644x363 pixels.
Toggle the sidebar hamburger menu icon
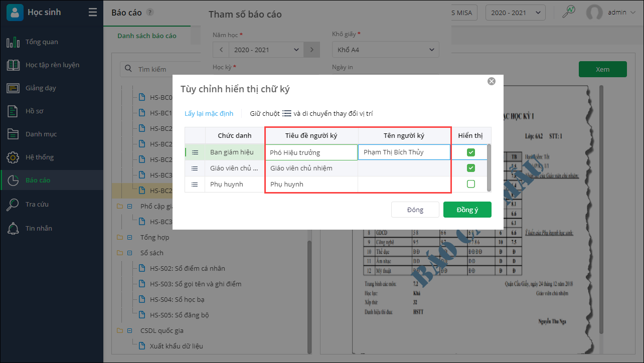pyautogui.click(x=92, y=13)
